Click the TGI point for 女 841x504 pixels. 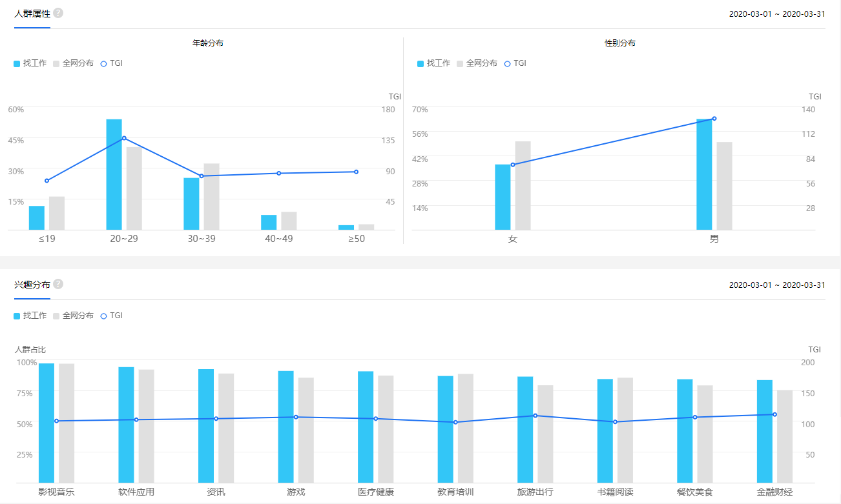513,165
